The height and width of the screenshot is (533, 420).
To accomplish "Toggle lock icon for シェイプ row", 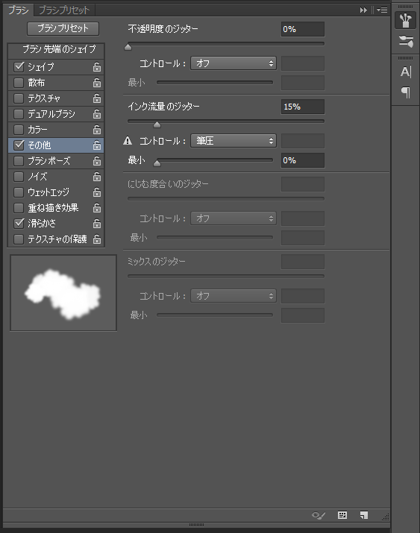I will pyautogui.click(x=97, y=67).
